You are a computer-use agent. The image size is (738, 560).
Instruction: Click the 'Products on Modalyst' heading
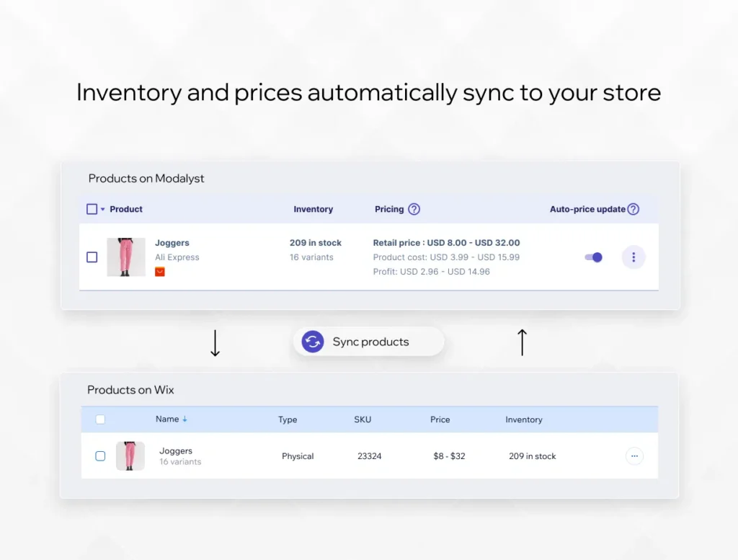point(146,178)
